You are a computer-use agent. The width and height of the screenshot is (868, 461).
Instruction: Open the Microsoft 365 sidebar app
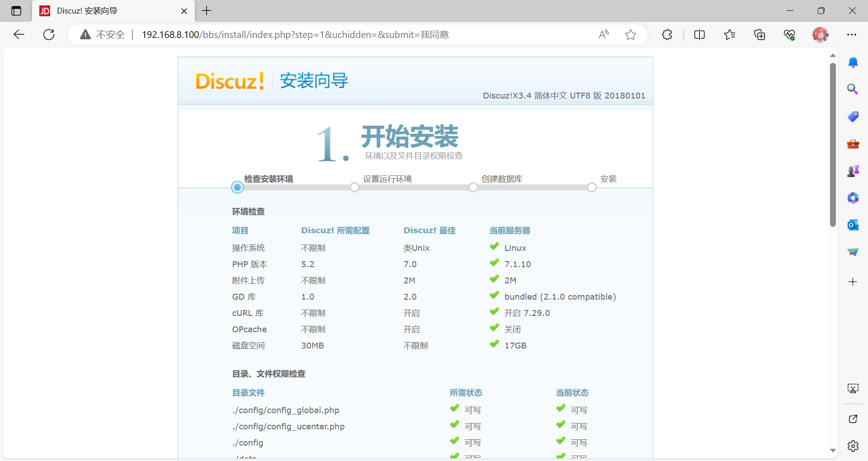click(853, 198)
